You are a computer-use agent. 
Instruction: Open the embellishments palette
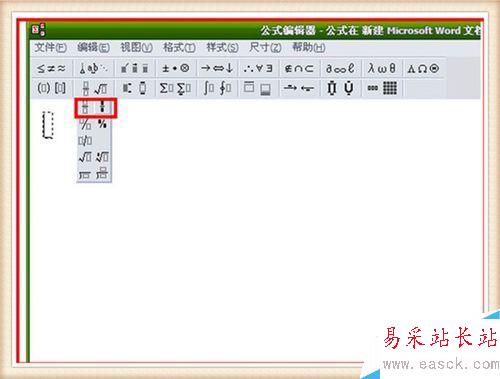tap(135, 69)
